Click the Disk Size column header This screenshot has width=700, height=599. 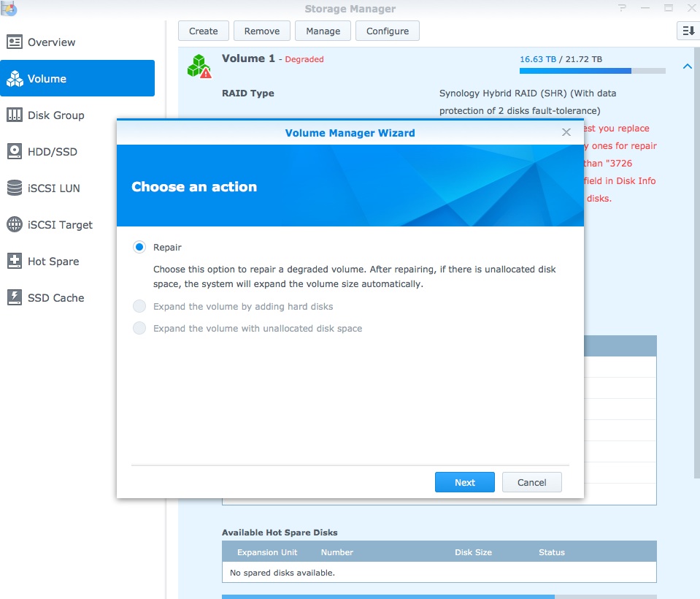click(473, 552)
